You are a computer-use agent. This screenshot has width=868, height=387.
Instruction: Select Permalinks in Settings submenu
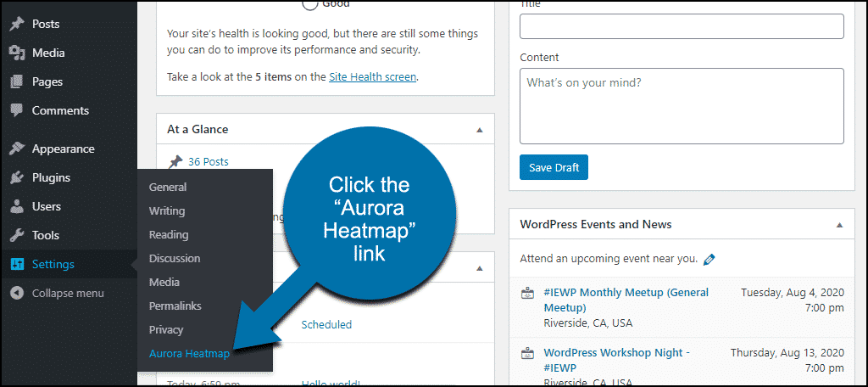point(175,306)
